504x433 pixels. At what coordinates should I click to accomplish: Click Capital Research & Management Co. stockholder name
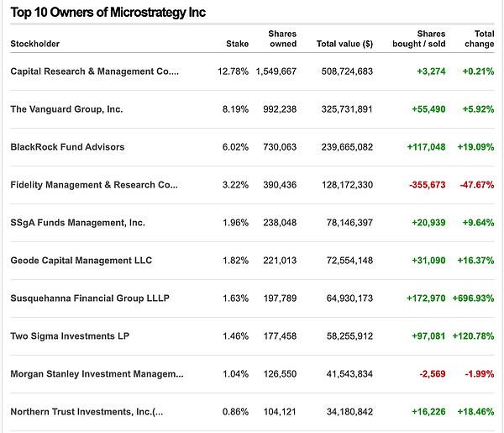(94, 71)
